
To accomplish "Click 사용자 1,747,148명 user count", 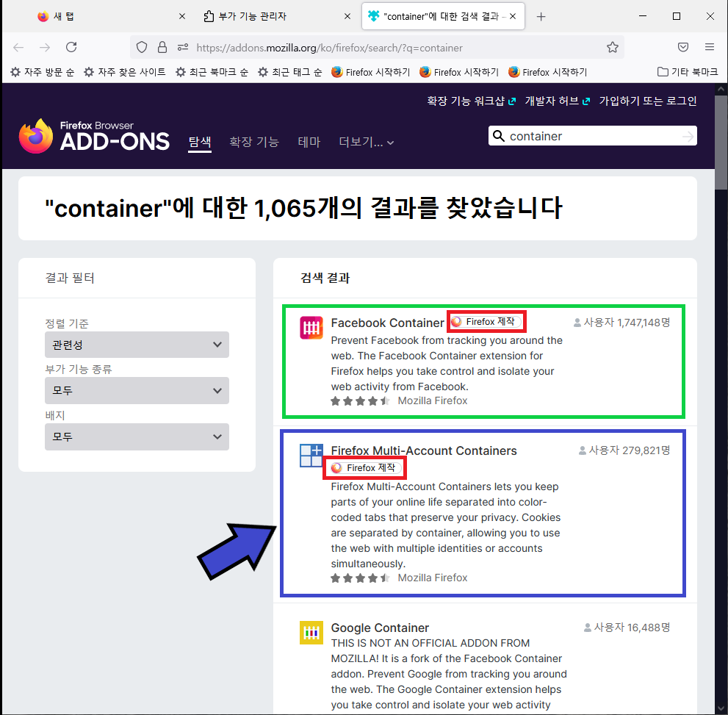I will pos(622,322).
